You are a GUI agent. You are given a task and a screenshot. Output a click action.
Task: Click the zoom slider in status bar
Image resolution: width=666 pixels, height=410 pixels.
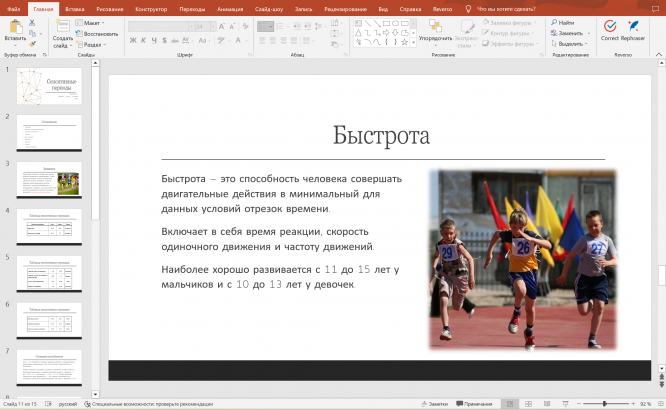[x=604, y=404]
